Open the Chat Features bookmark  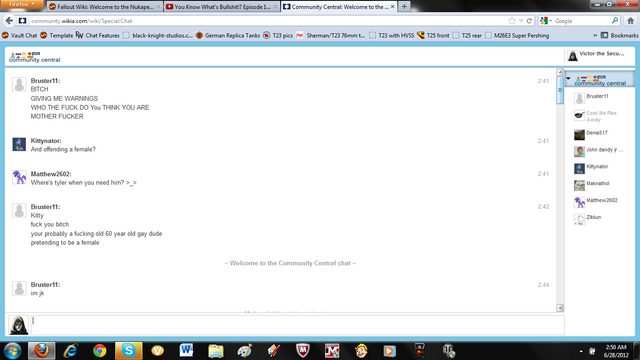point(98,36)
